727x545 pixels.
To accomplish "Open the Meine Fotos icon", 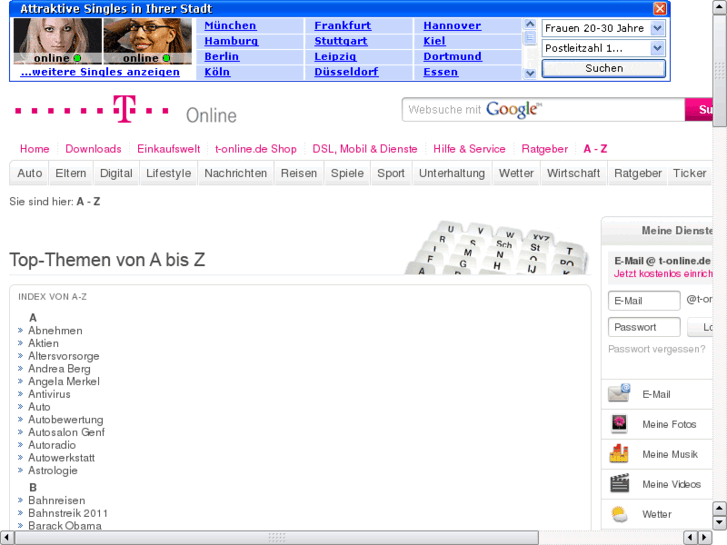I will click(x=619, y=423).
